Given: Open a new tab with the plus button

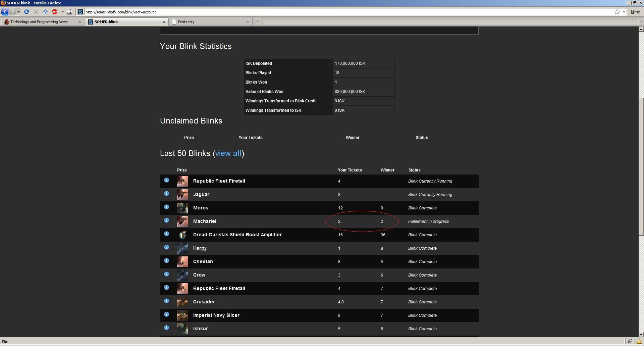Looking at the screenshot, I should tap(258, 22).
